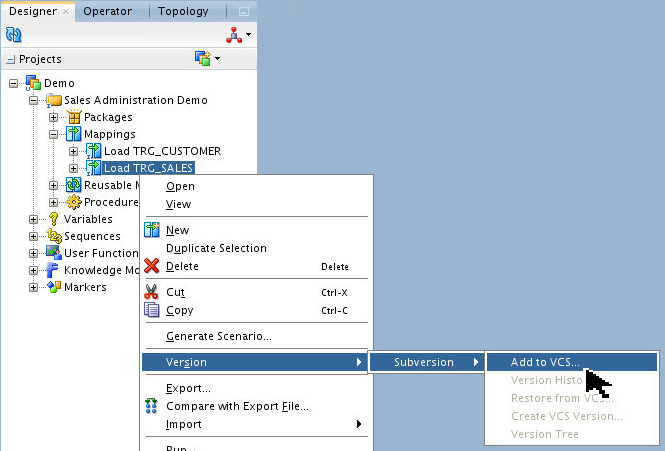
Task: Expand the Sequences node
Action: click(x=34, y=236)
